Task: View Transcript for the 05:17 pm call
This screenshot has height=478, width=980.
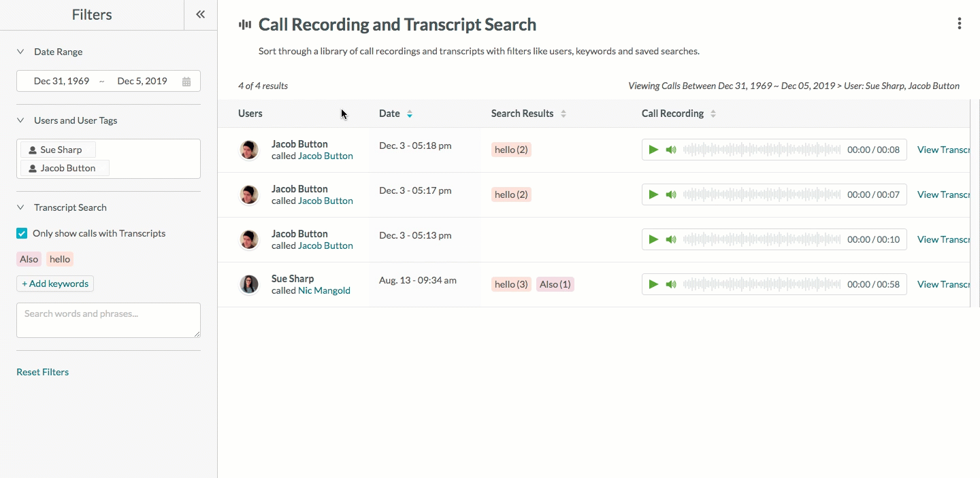Action: pos(943,194)
